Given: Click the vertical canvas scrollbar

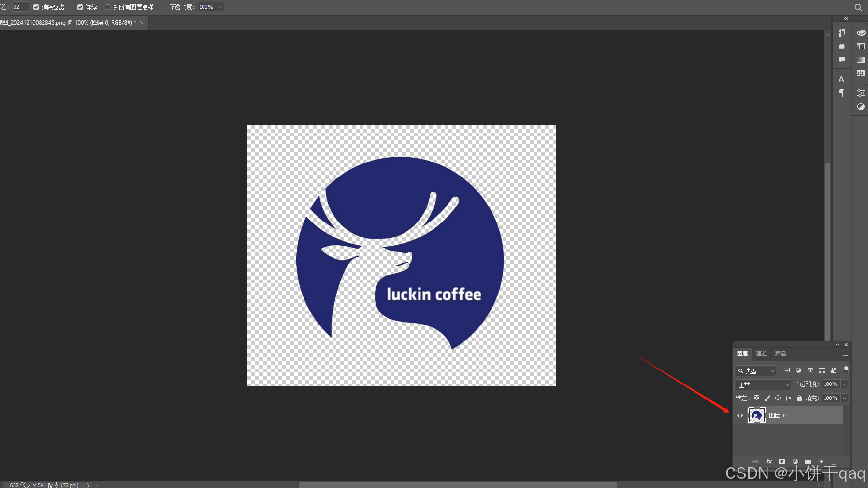Looking at the screenshot, I should pyautogui.click(x=827, y=251).
